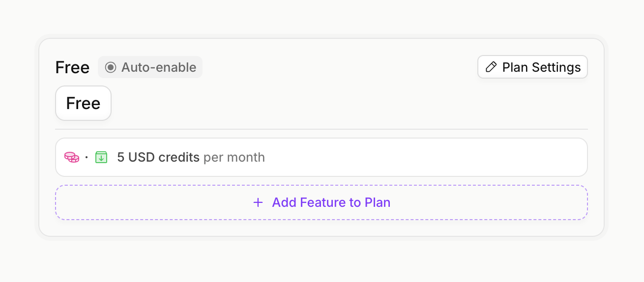Click the Auto-enable radio circle icon
Screen dimensions: 644x282
[111, 67]
